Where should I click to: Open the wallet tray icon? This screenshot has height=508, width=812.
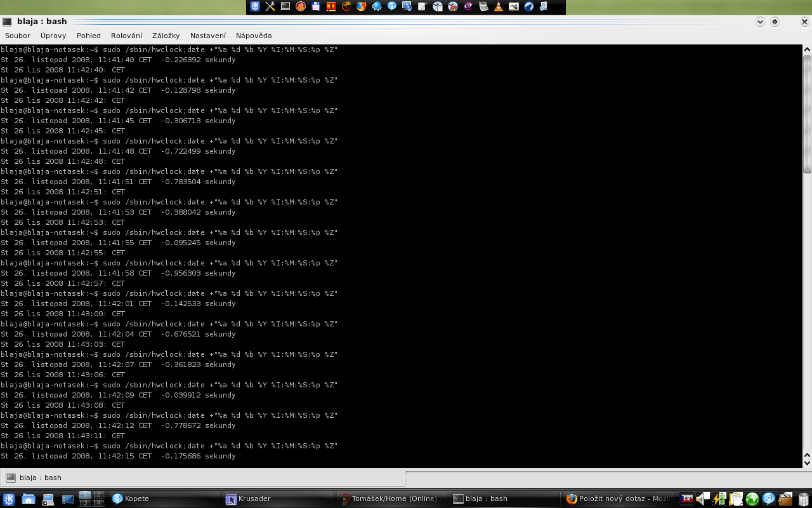(785, 499)
